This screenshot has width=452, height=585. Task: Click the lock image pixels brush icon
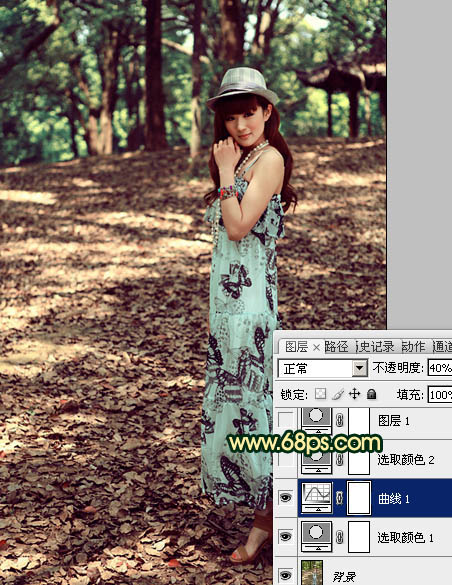point(338,394)
